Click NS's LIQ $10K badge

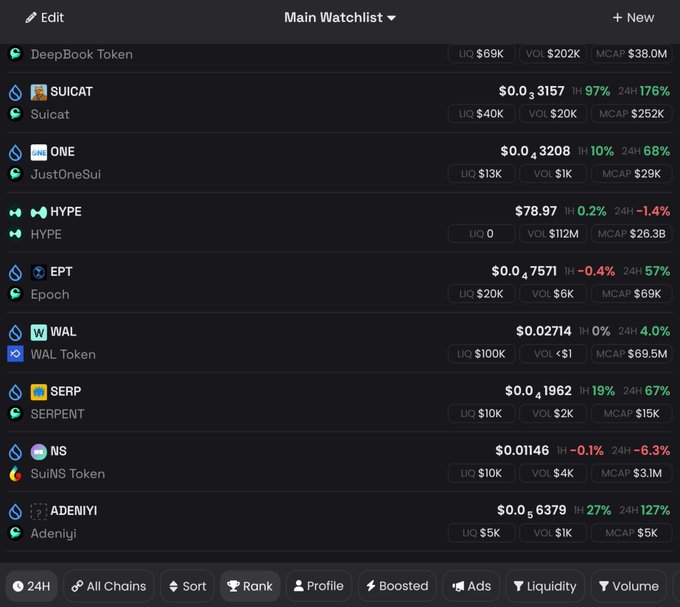click(x=481, y=473)
